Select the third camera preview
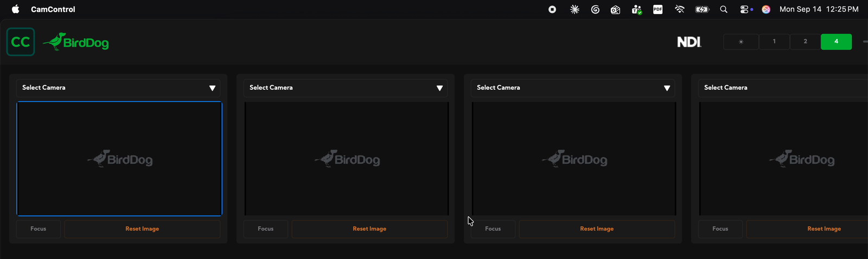The width and height of the screenshot is (868, 259). 574,159
